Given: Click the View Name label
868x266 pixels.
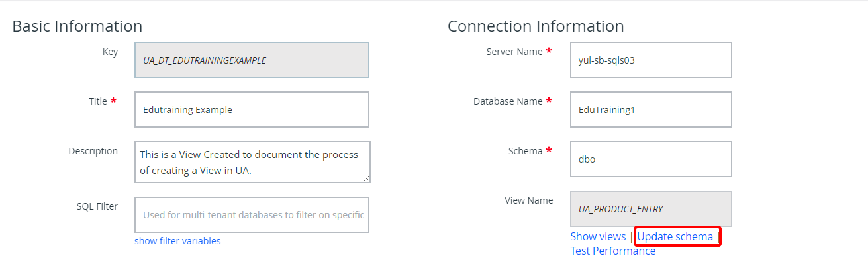Looking at the screenshot, I should tap(529, 200).
